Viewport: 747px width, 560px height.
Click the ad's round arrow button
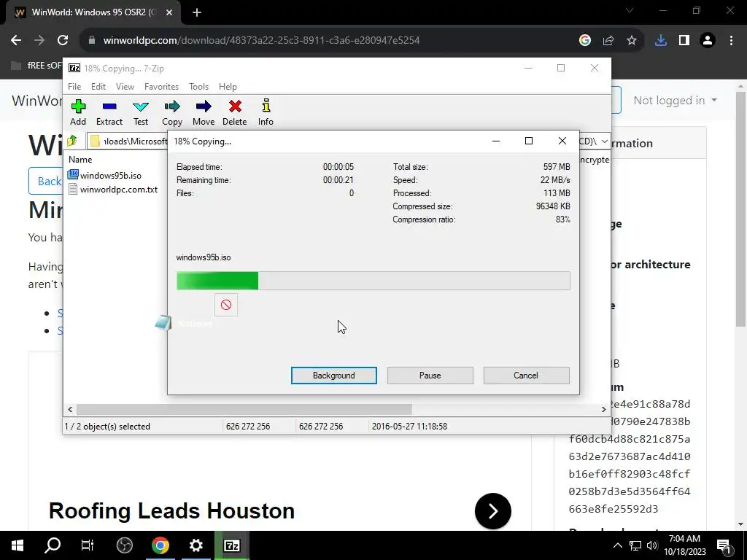[493, 511]
